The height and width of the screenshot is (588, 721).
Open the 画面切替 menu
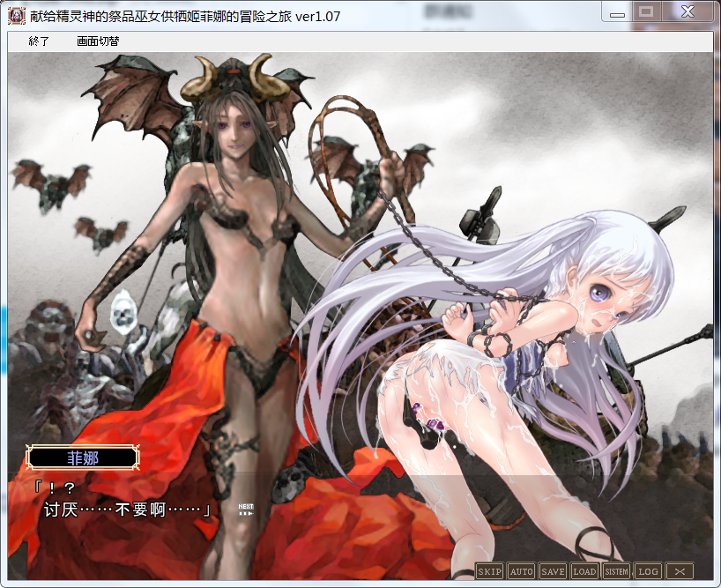click(98, 41)
